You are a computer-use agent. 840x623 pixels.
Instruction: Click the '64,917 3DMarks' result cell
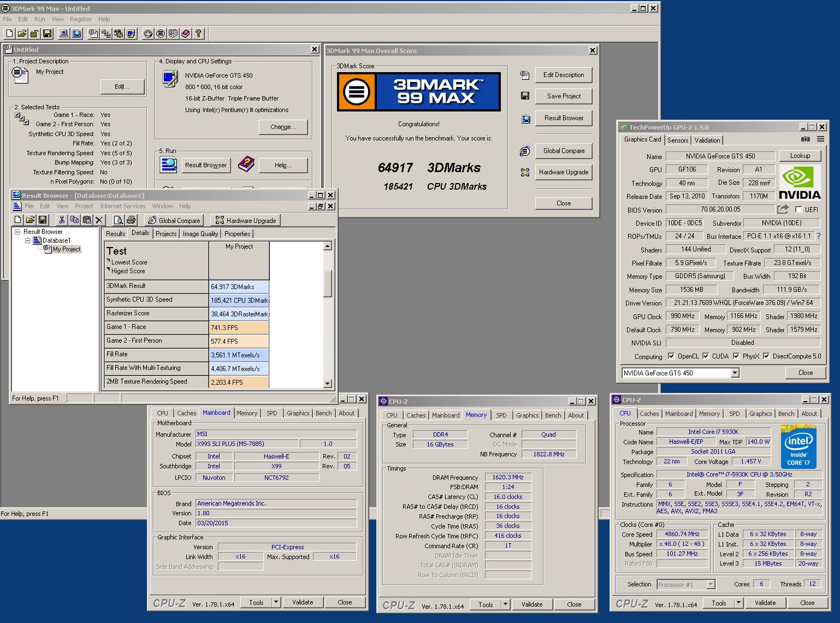[239, 286]
